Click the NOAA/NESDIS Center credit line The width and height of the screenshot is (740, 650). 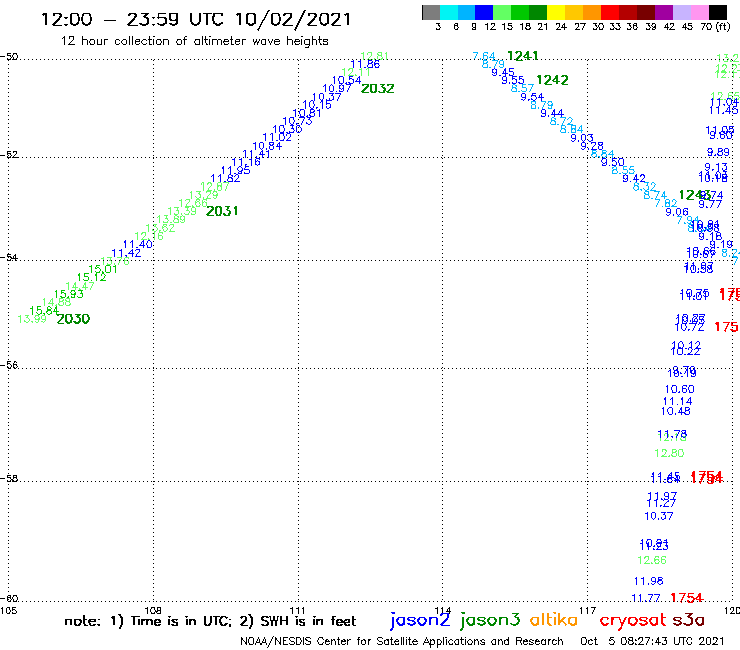click(x=402, y=642)
